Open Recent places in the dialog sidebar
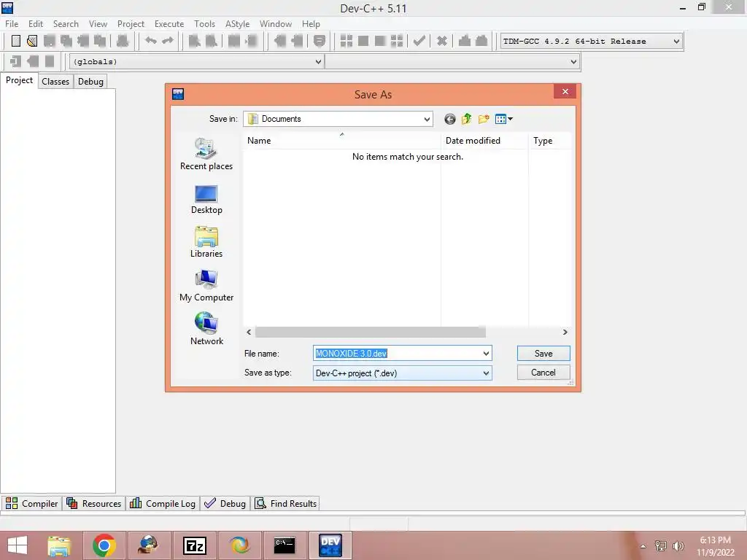Viewport: 747px width, 560px height. pos(206,154)
